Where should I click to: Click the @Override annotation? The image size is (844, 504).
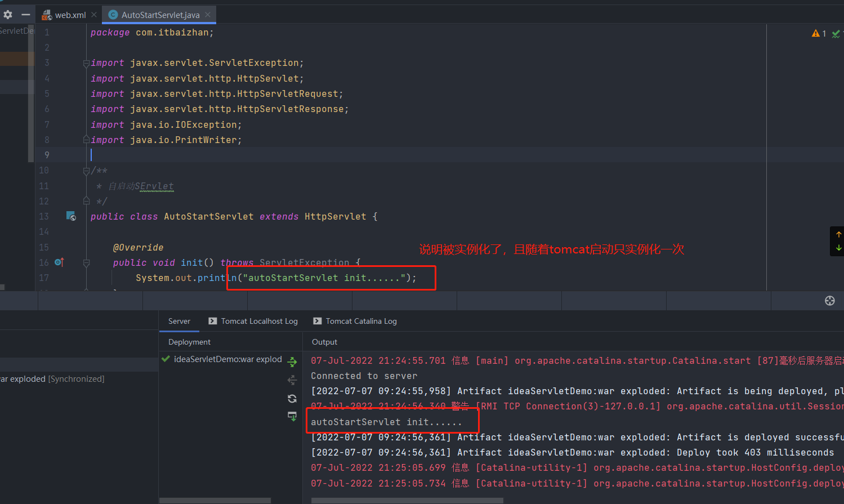coord(139,248)
